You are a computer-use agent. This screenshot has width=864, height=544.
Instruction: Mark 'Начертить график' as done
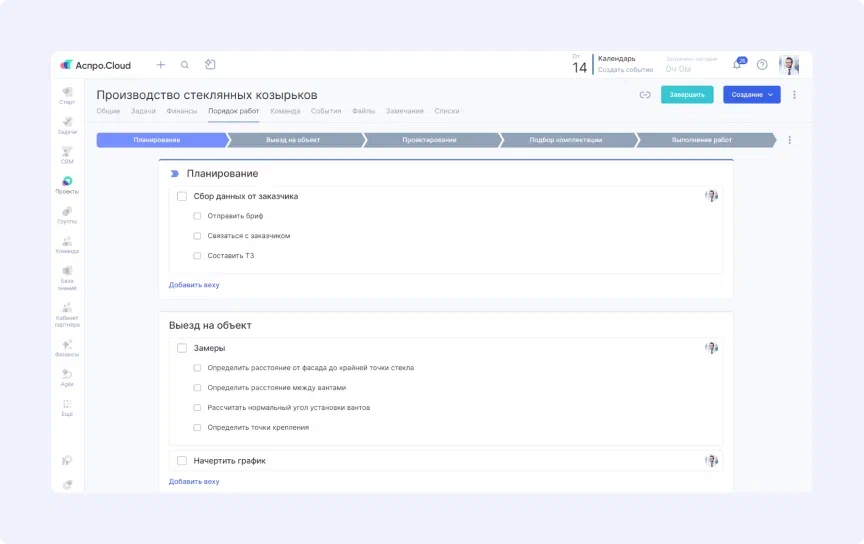[x=182, y=461]
